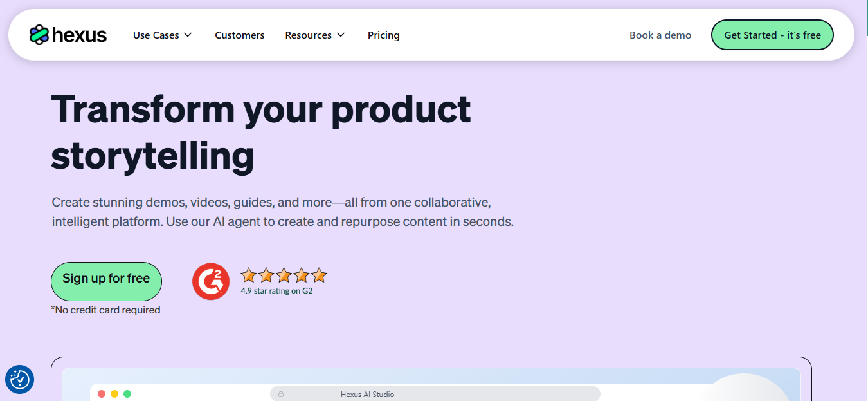
Task: Expand the Resources dropdown menu
Action: coord(315,35)
